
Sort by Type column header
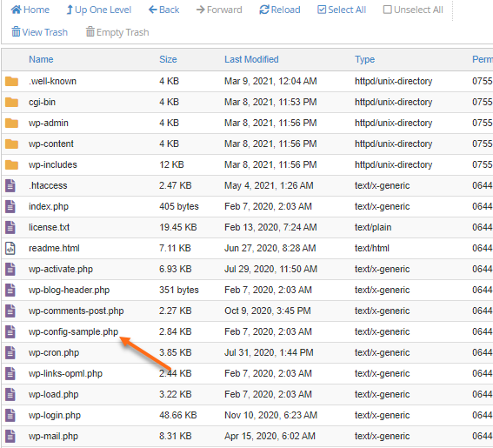(x=364, y=59)
